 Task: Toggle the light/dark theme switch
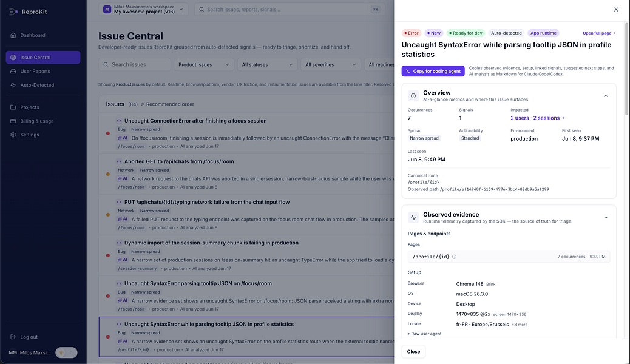pos(66,352)
